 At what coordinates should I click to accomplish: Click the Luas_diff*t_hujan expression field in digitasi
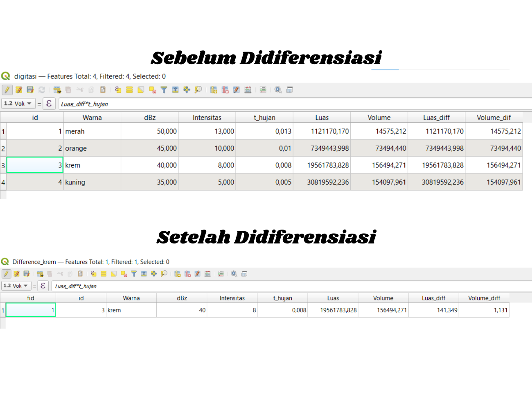point(286,104)
